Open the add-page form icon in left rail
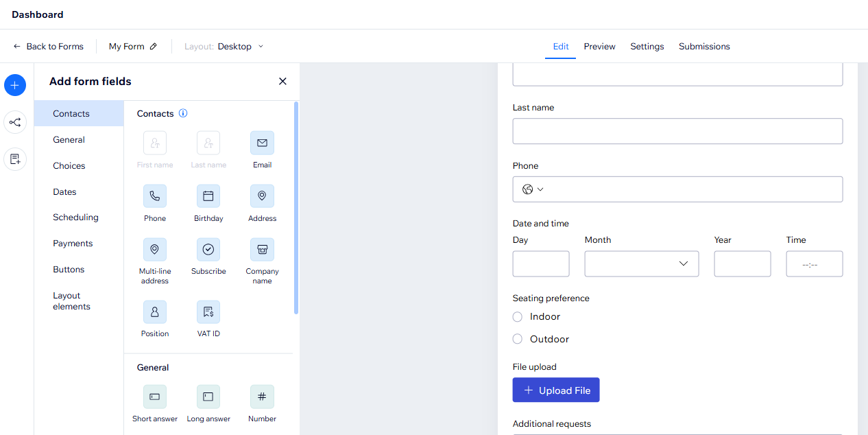This screenshot has height=435, width=868. pos(15,159)
